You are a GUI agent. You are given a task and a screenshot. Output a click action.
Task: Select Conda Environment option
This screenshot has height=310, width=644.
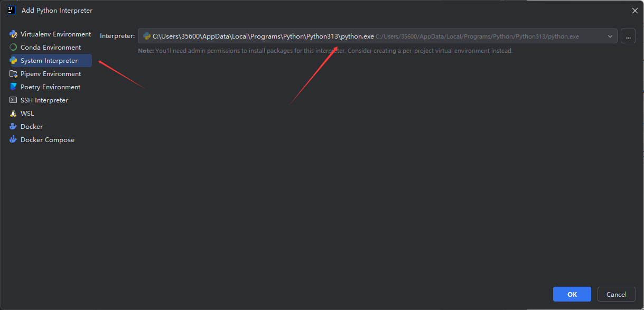pos(51,48)
